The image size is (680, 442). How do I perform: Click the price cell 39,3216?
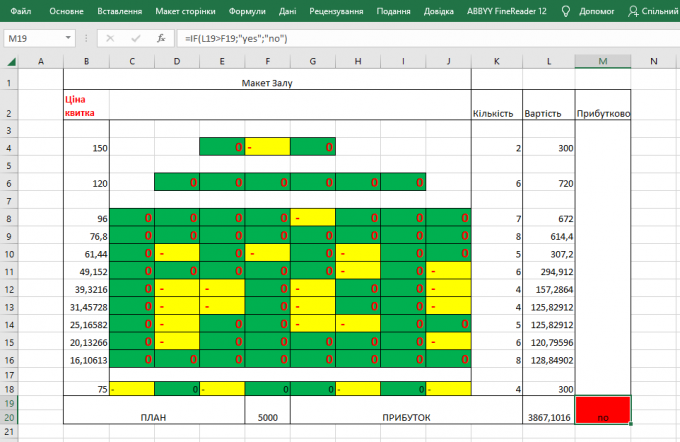point(86,289)
